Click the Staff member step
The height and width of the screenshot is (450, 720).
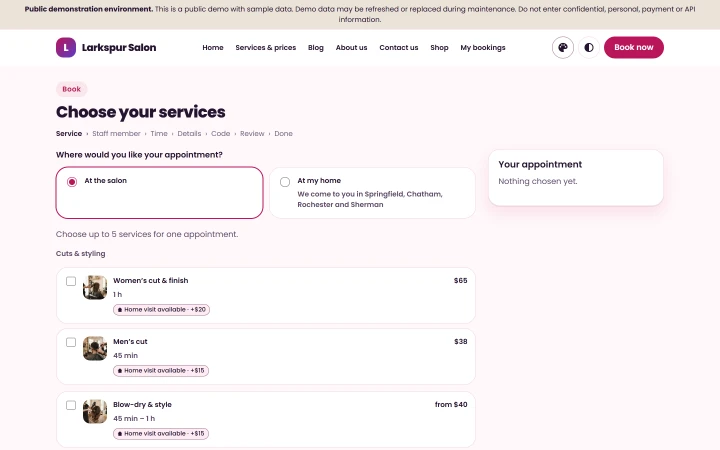click(116, 134)
